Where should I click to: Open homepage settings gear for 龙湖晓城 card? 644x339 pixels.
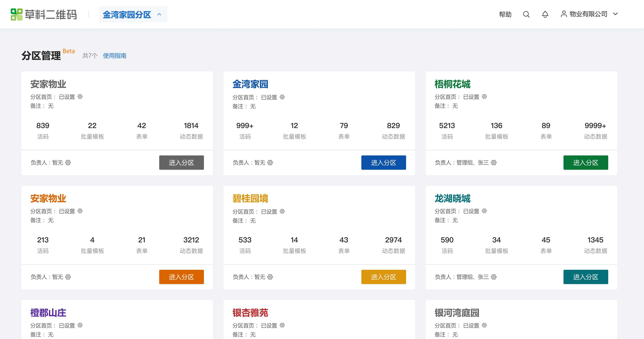click(x=484, y=211)
